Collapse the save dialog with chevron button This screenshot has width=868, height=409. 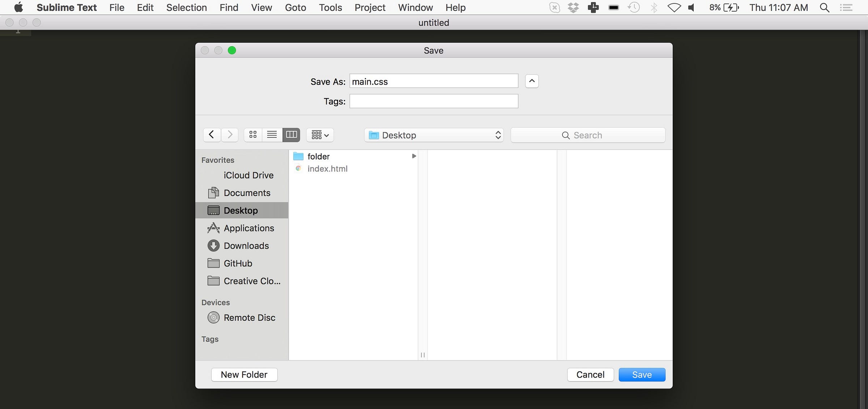532,81
